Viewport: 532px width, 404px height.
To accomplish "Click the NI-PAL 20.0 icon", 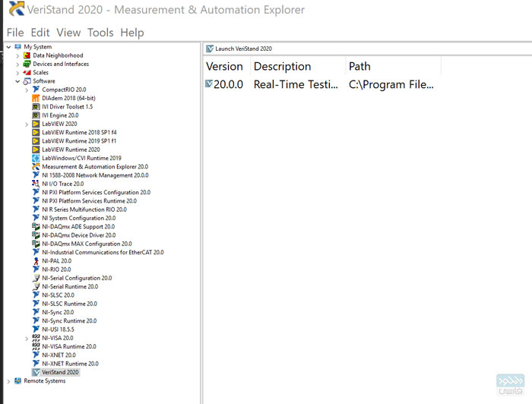I will (36, 260).
